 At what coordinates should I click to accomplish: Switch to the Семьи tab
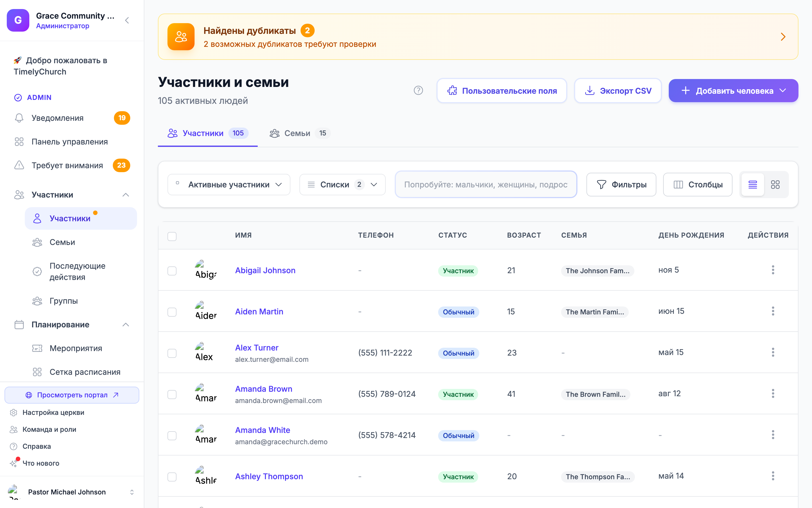pos(300,133)
